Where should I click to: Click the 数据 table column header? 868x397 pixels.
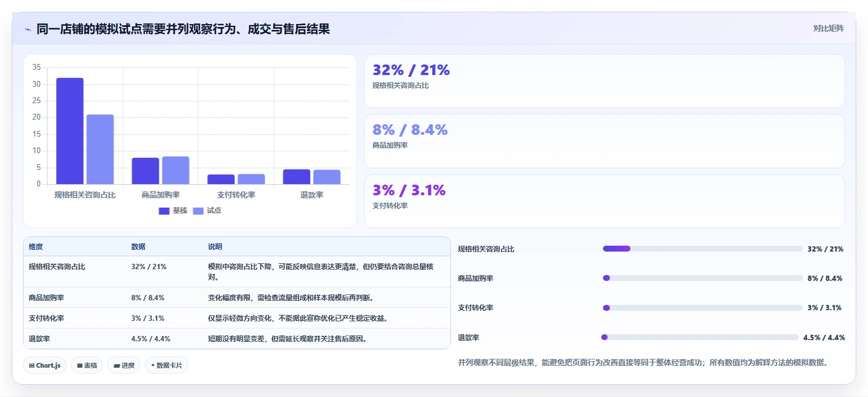coord(138,247)
